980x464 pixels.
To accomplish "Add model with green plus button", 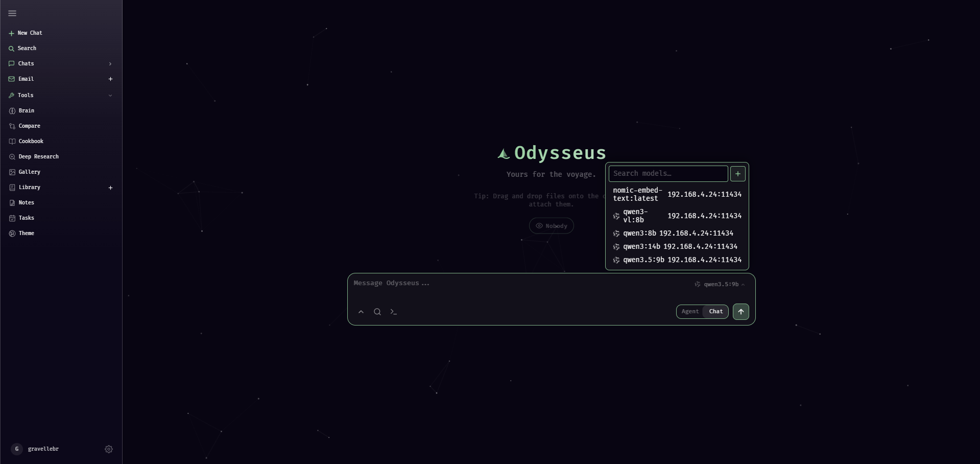I will pos(738,174).
